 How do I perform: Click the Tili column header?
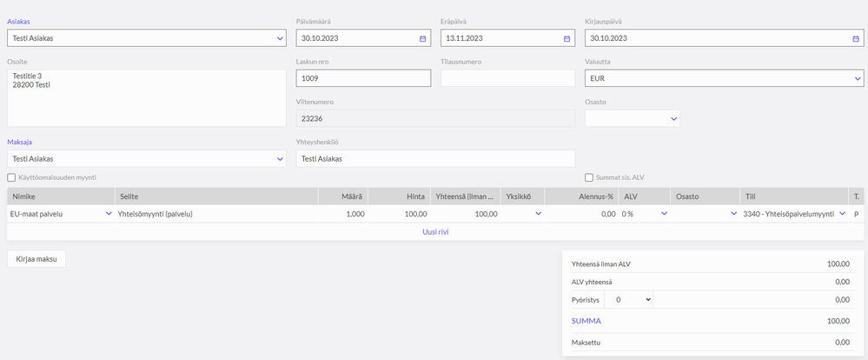pyautogui.click(x=794, y=196)
